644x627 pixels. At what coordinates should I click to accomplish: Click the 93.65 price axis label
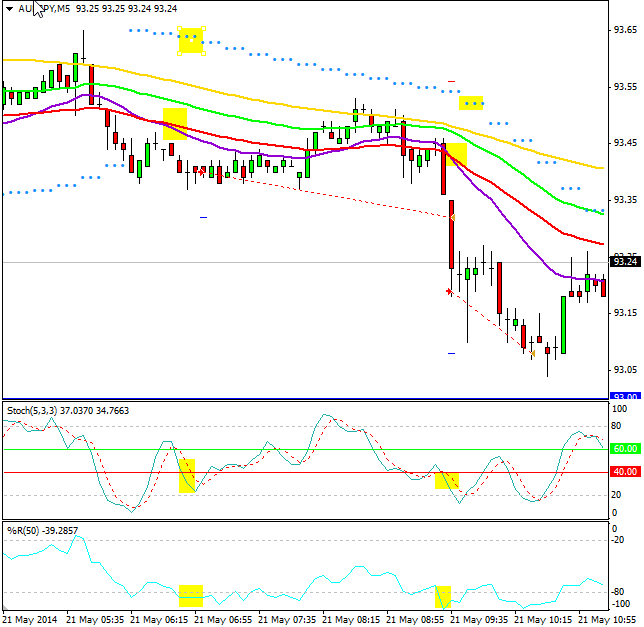(626, 30)
